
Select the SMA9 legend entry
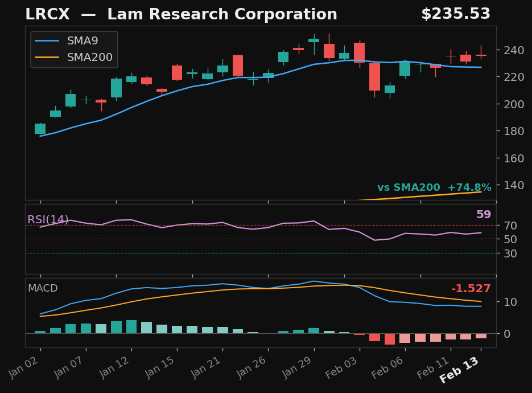point(67,41)
